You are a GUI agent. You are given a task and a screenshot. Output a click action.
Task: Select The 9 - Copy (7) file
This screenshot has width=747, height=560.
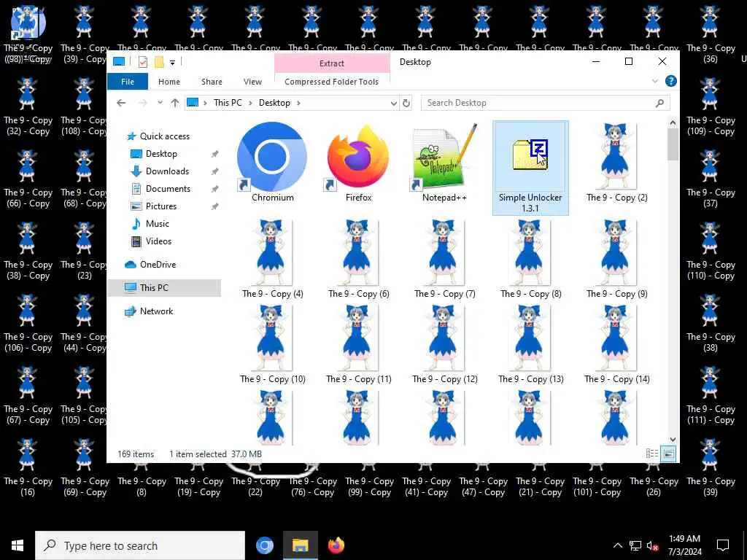point(444,259)
